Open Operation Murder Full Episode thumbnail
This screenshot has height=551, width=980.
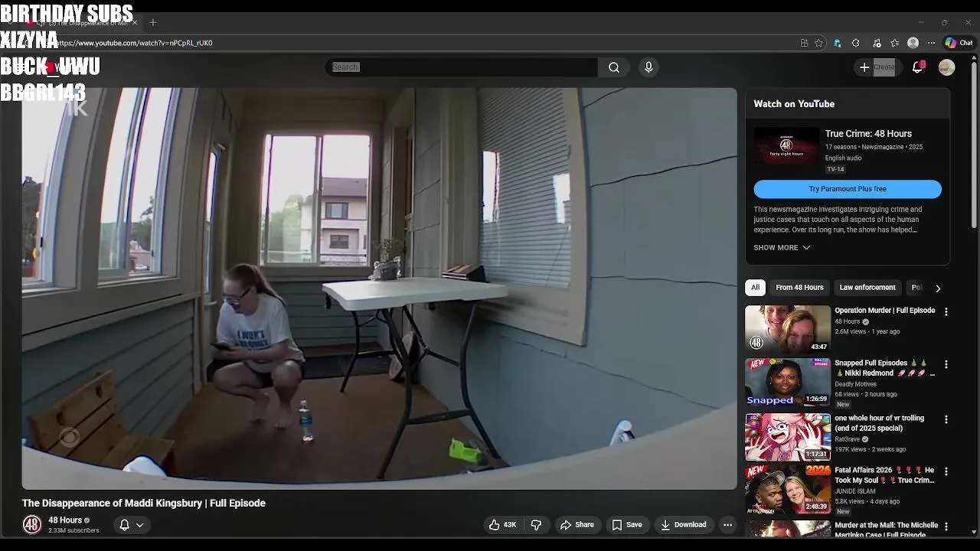click(x=788, y=329)
